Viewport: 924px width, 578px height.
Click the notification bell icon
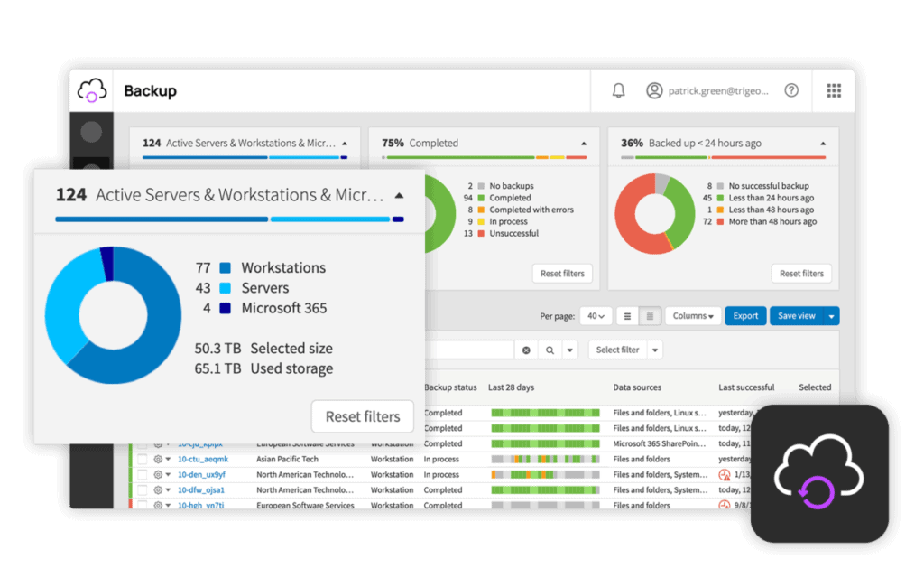(617, 90)
